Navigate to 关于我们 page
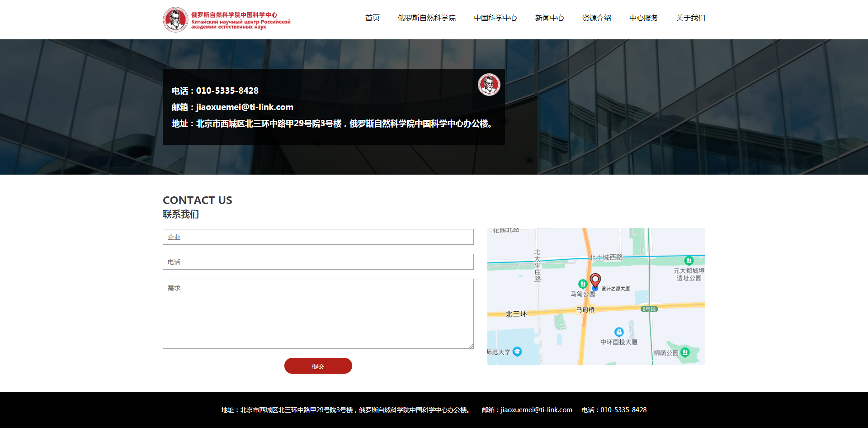This screenshot has height=428, width=868. (x=690, y=18)
